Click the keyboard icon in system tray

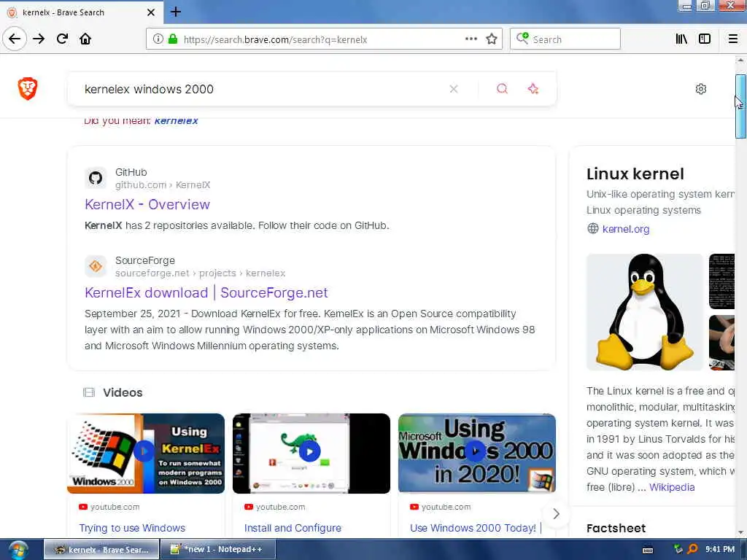pos(648,550)
